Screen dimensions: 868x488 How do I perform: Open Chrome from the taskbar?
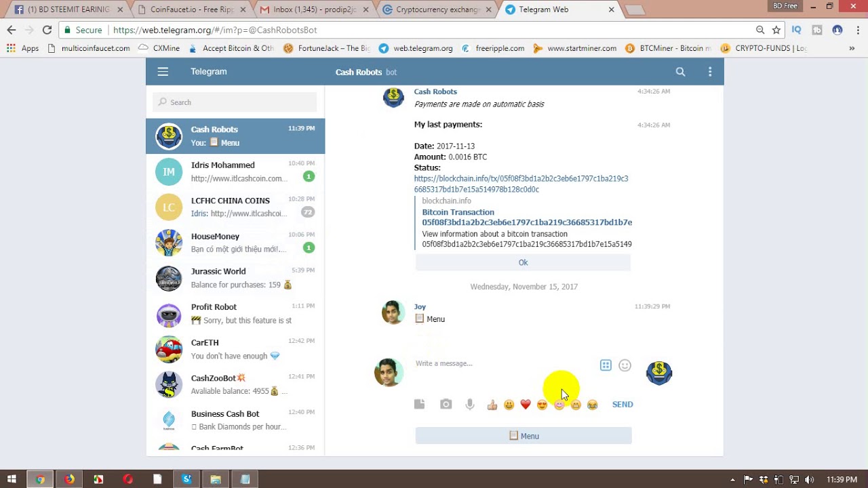(40, 479)
